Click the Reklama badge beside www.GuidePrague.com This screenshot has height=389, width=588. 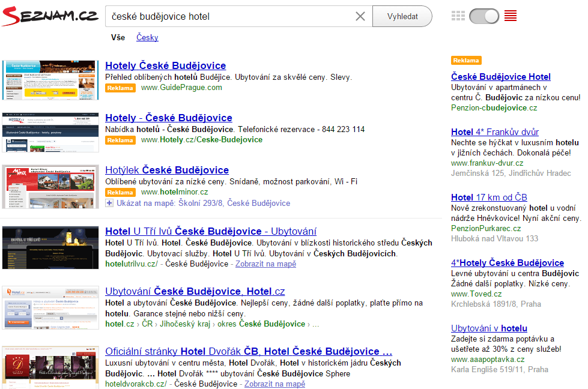(x=120, y=88)
